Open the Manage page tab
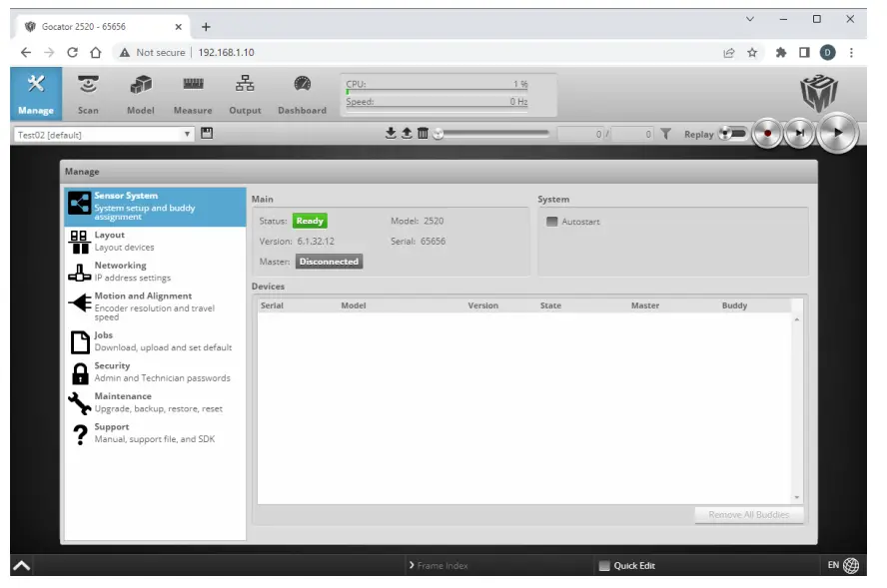This screenshot has height=588, width=887. (36, 93)
